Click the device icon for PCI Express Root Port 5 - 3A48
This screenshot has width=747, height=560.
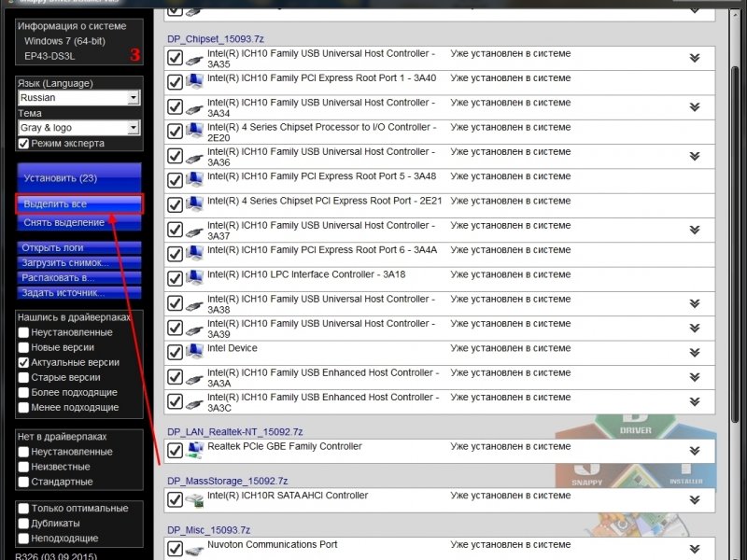[x=194, y=179]
